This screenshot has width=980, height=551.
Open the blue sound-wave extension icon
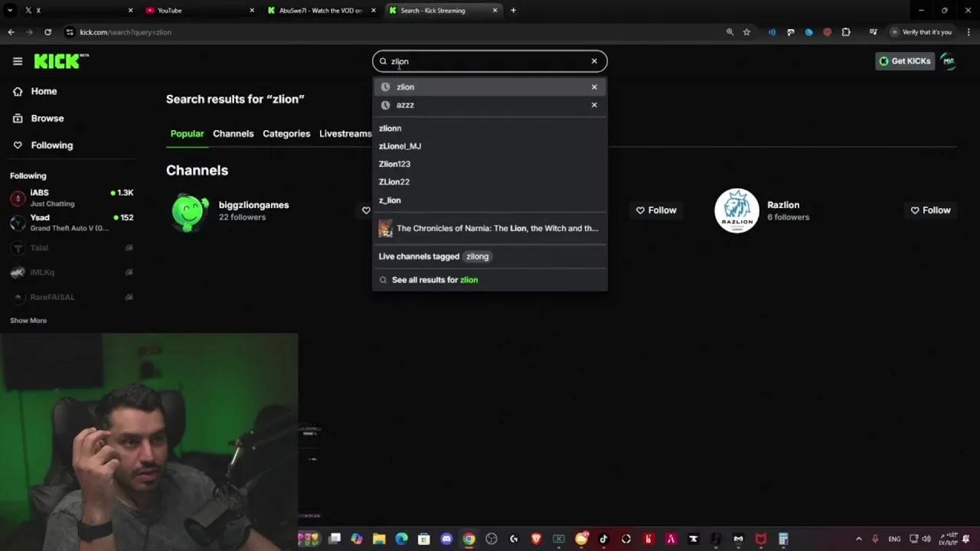coord(772,32)
